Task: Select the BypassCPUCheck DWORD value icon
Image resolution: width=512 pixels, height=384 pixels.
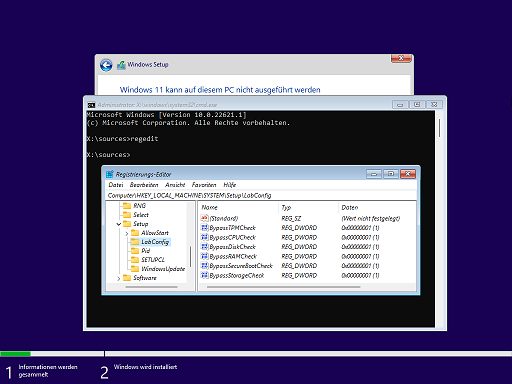Action: [x=205, y=237]
